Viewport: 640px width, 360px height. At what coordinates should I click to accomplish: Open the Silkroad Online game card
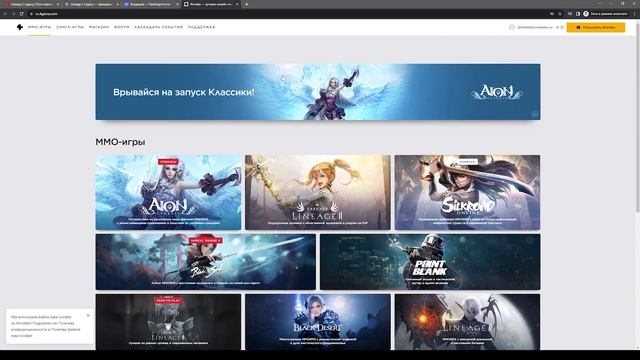click(x=467, y=192)
